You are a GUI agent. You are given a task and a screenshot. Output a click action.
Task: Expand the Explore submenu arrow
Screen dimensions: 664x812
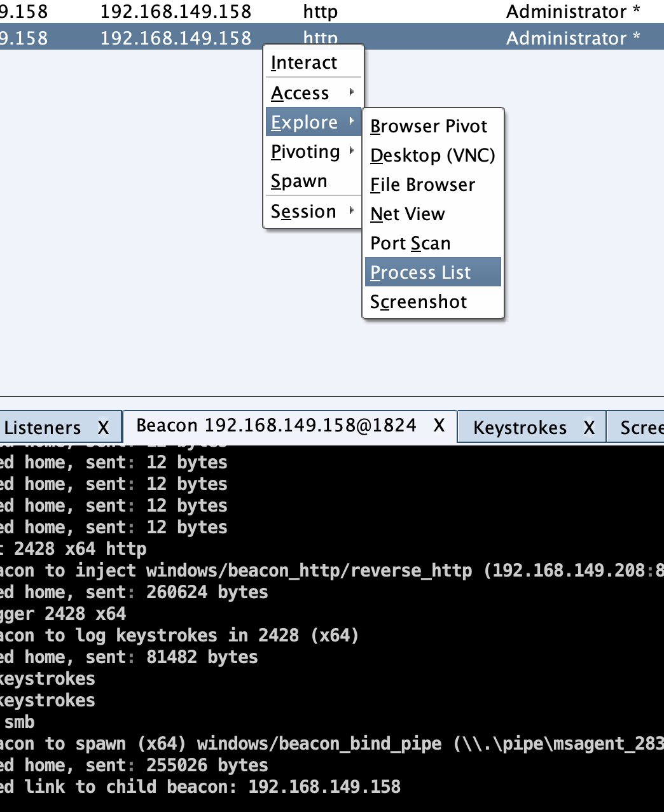click(351, 122)
